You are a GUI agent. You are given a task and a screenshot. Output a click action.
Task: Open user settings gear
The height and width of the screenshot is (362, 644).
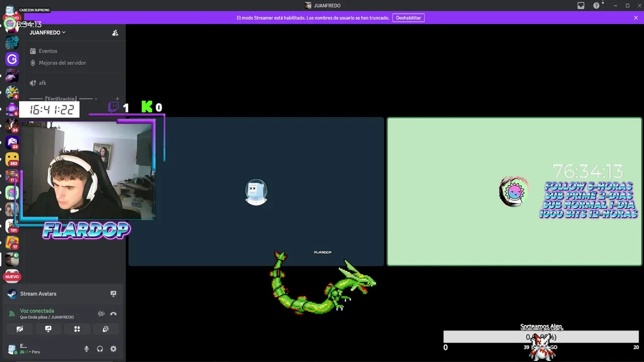[113, 349]
